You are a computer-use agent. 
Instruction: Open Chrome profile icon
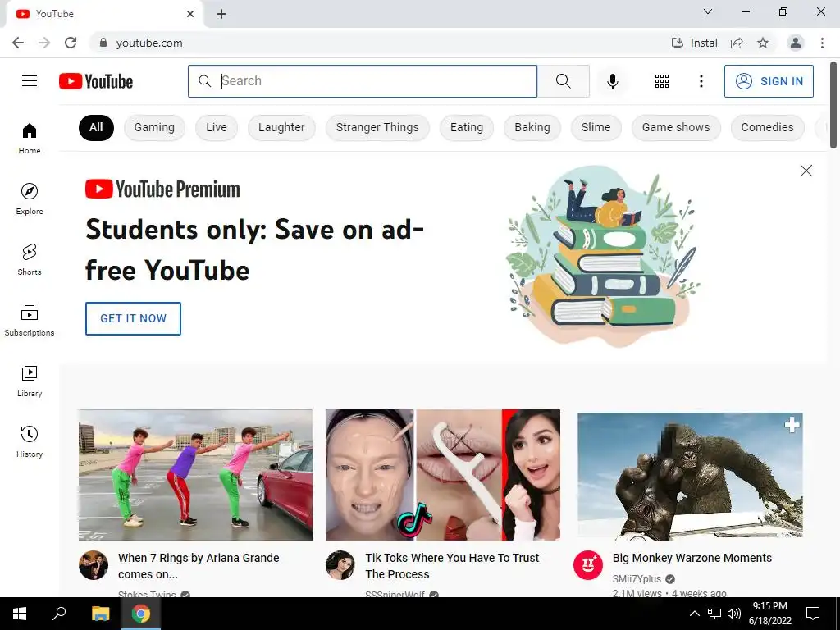(x=795, y=43)
